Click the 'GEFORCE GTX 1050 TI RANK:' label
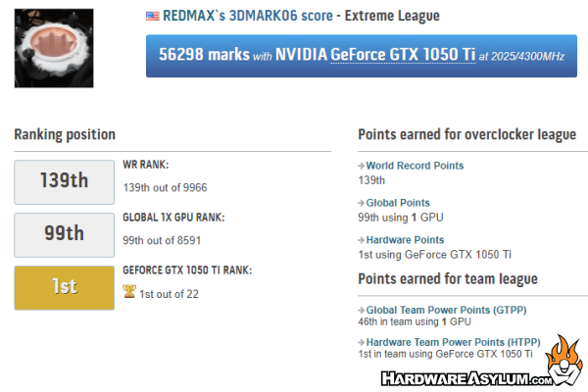The height and width of the screenshot is (392, 588). click(x=187, y=270)
